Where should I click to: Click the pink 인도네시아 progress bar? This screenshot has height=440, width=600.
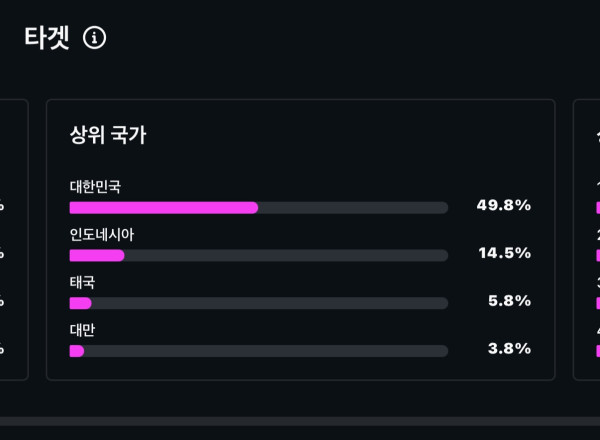pyautogui.click(x=97, y=256)
